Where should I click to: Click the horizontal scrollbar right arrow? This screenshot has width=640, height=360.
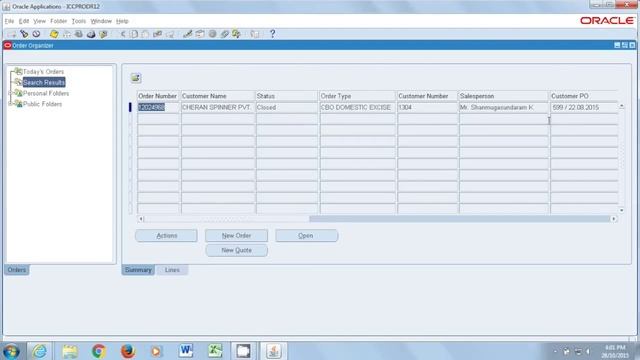[x=613, y=219]
